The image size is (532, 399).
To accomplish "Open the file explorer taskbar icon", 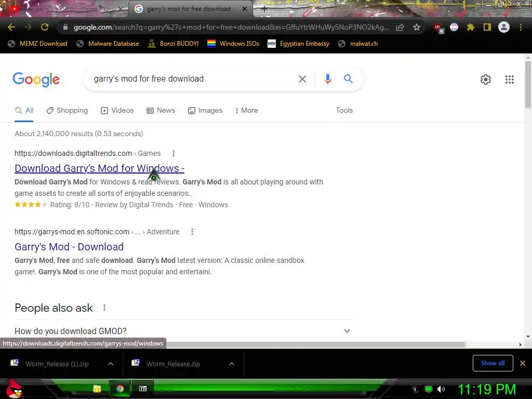I will coord(97,389).
